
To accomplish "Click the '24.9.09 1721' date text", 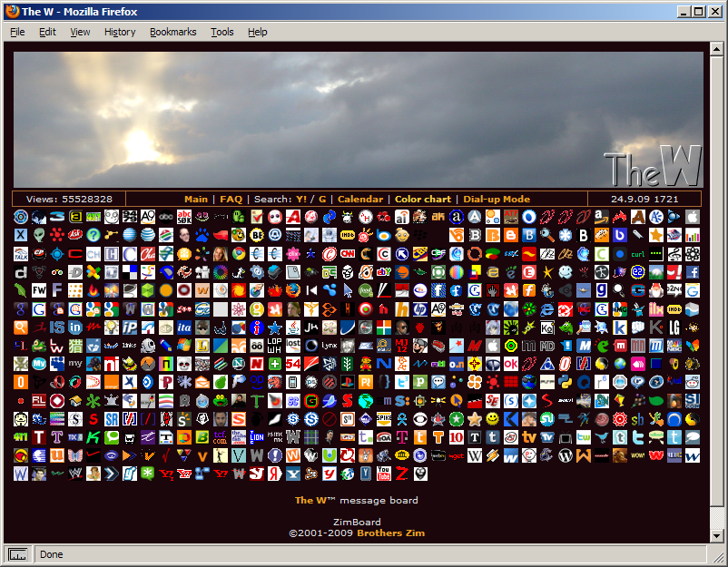I will (x=644, y=199).
